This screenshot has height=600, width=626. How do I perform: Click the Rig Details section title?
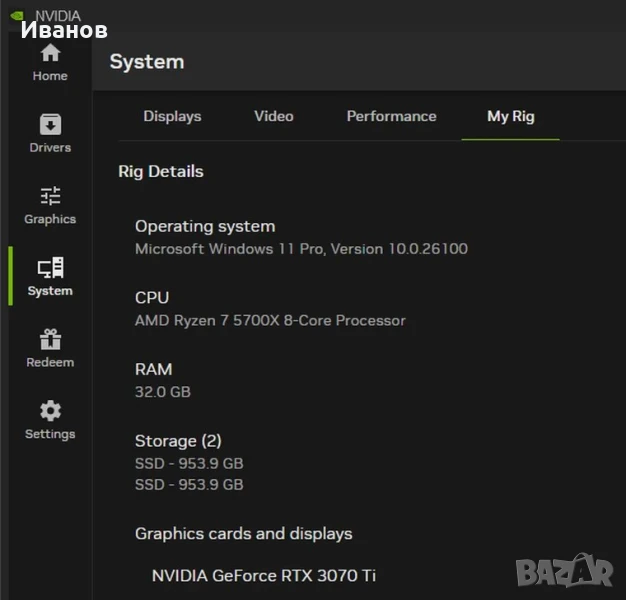tap(161, 171)
